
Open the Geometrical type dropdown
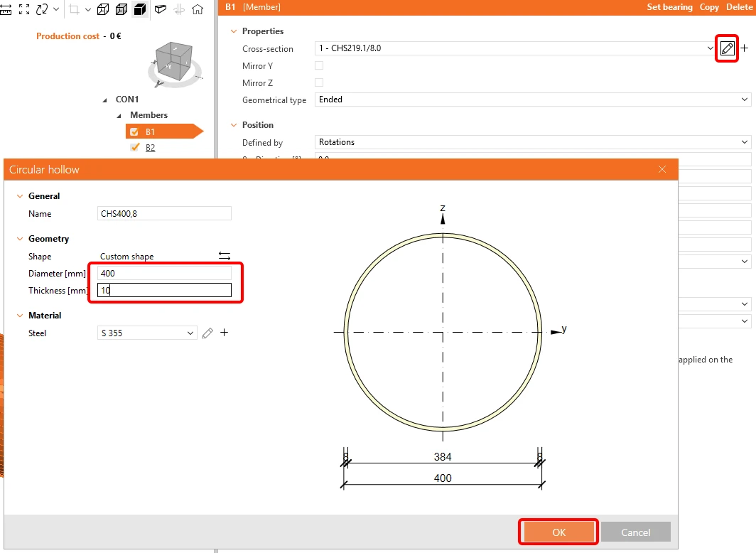tap(533, 100)
